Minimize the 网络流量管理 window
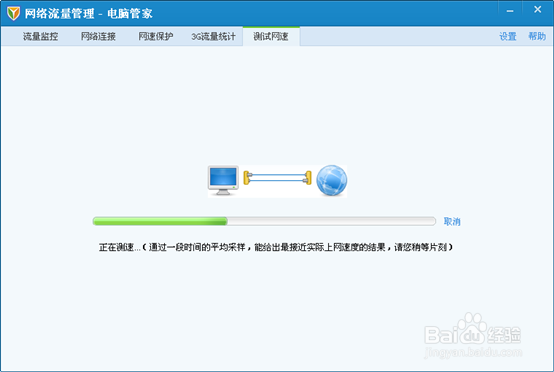Viewport: 554px width, 372px height. point(510,11)
